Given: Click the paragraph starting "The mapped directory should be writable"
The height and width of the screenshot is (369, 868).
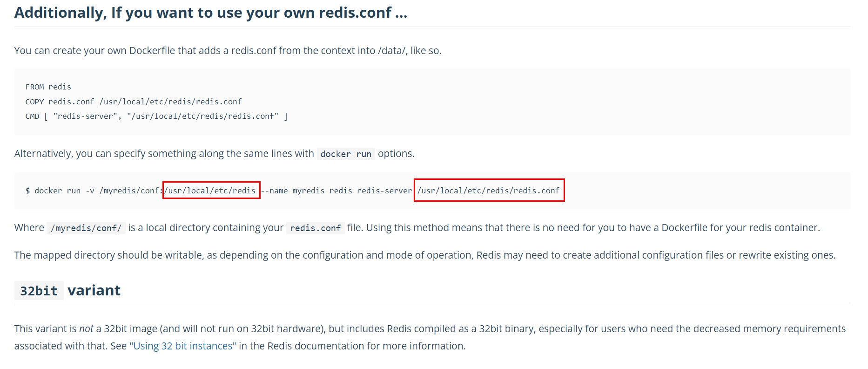Looking at the screenshot, I should coord(425,255).
